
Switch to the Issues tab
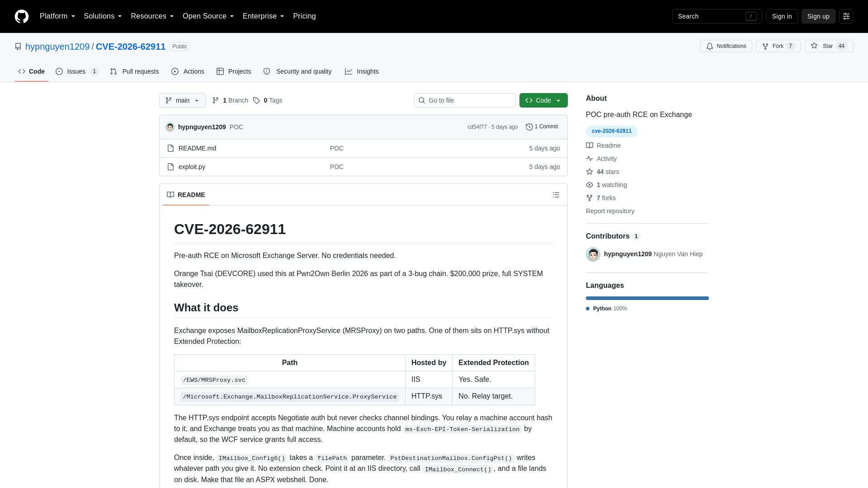click(x=77, y=71)
